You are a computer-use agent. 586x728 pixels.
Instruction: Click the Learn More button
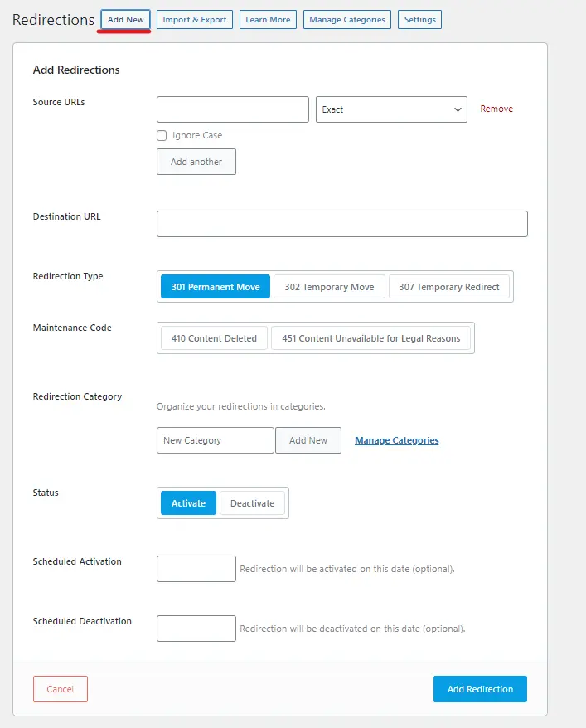(268, 20)
